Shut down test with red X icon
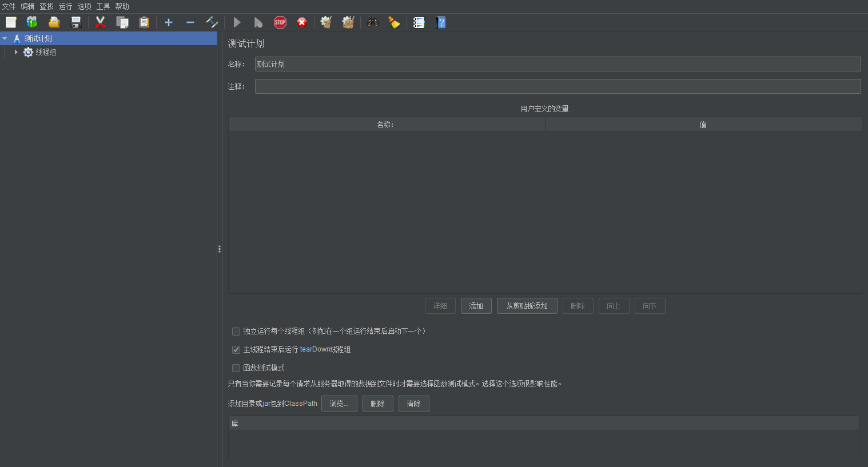This screenshot has height=467, width=868. coord(302,22)
